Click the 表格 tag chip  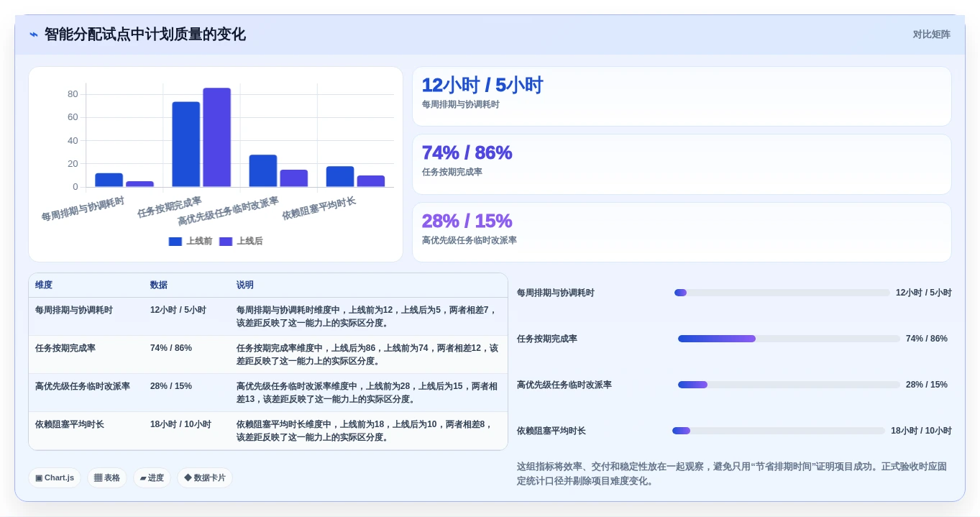(x=107, y=478)
